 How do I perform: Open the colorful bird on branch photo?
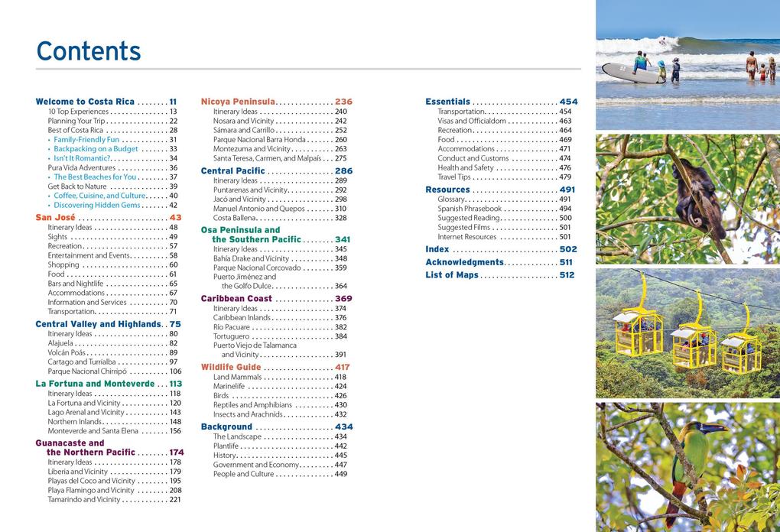coord(687,466)
